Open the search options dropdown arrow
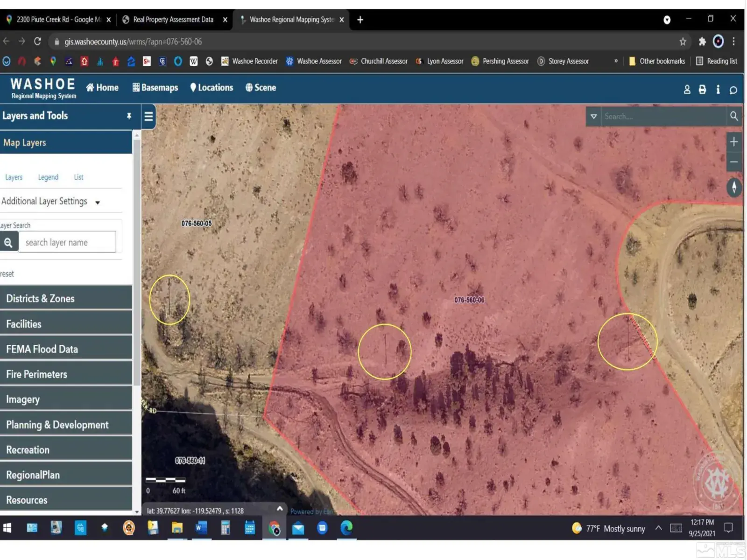 [x=593, y=116]
